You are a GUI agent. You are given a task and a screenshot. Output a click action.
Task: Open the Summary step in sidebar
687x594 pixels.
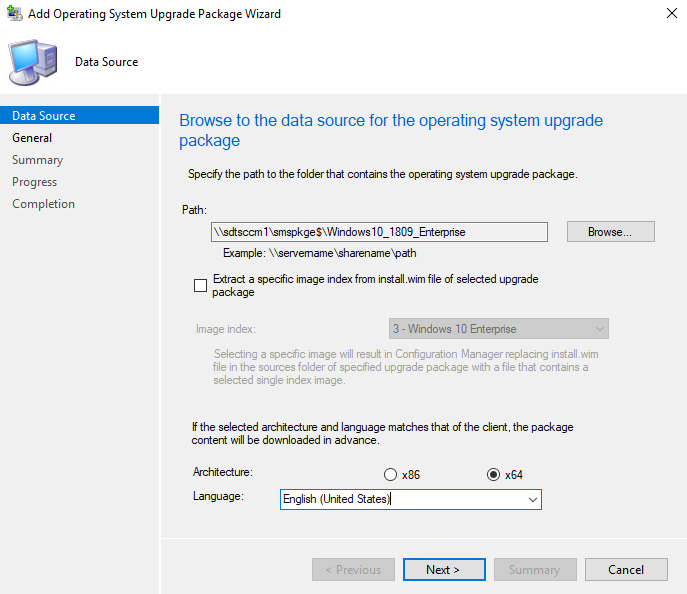pos(38,159)
